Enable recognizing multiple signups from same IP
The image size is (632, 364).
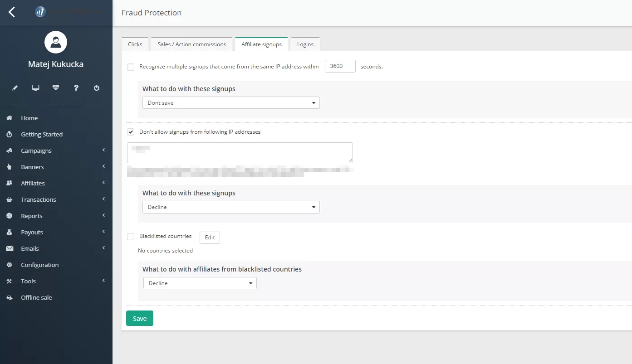[x=131, y=66]
